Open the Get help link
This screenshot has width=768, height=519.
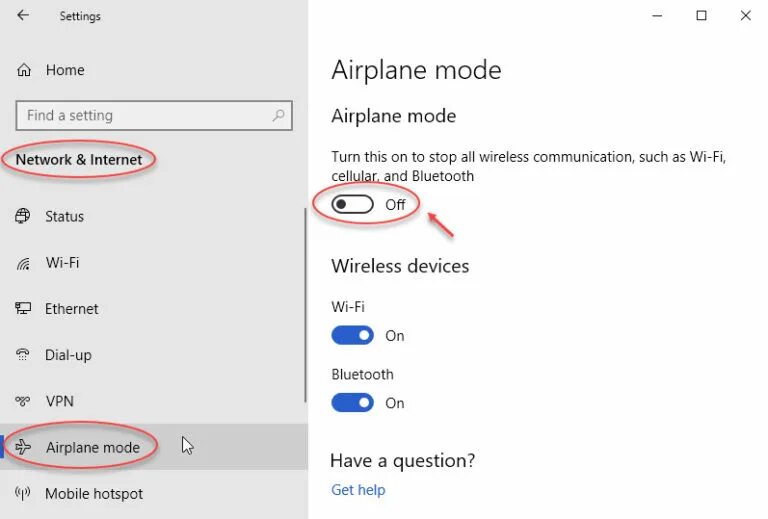358,490
